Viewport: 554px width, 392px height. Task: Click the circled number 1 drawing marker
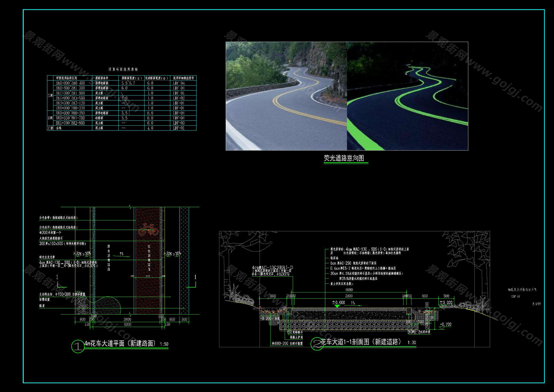(x=78, y=347)
